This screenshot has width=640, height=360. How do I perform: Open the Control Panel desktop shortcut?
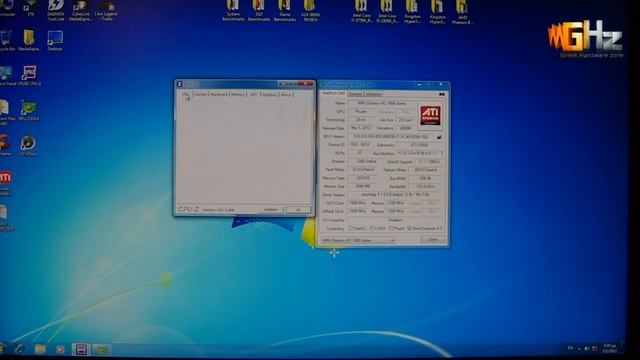[7, 76]
